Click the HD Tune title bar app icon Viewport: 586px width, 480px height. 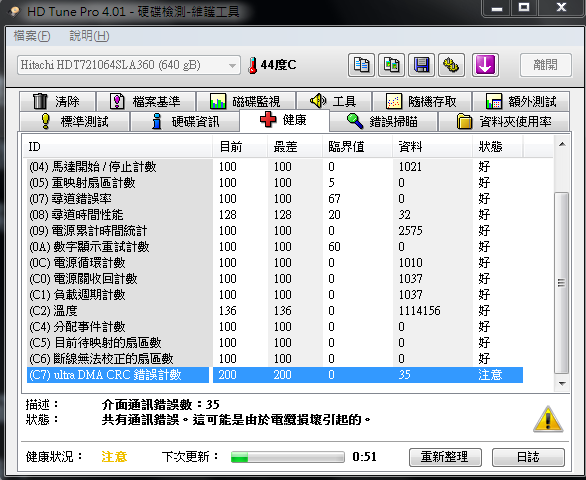click(15, 12)
